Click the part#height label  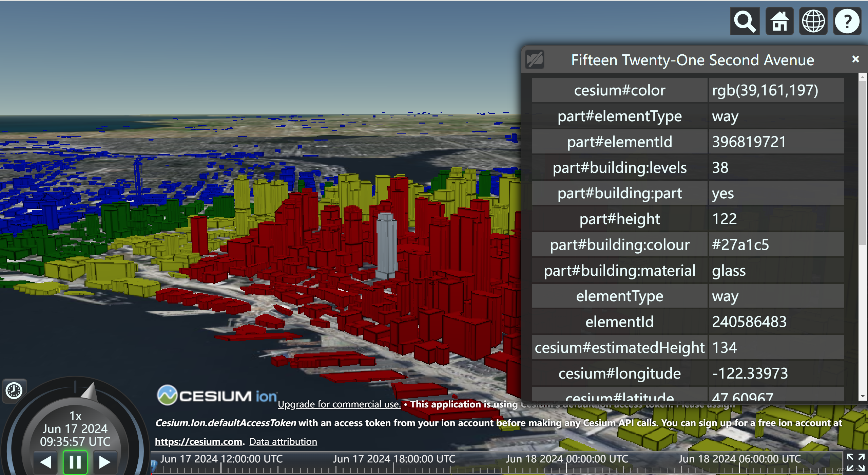tap(619, 219)
